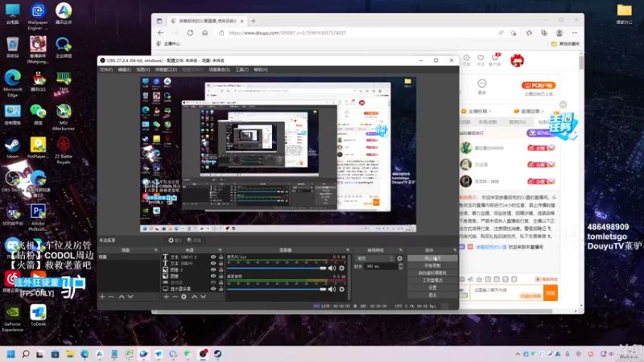Toggle visibility of the 文本 (GDI+) 2 source
The image size is (644, 362).
[x=213, y=257]
